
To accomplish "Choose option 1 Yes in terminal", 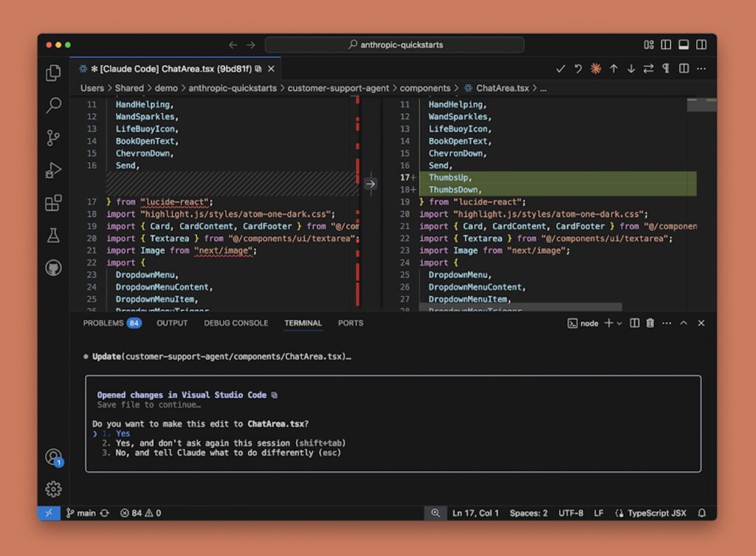I will tap(116, 433).
